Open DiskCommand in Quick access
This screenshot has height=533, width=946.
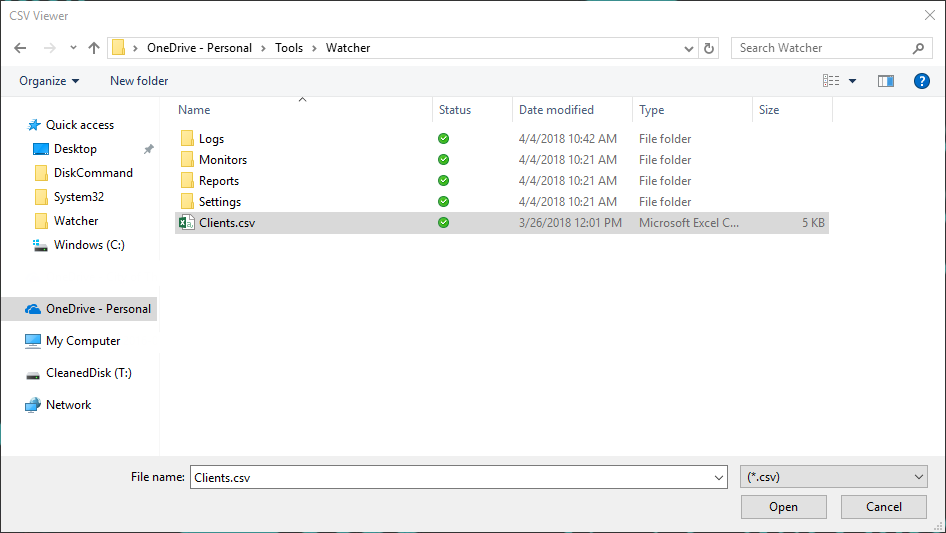click(93, 173)
